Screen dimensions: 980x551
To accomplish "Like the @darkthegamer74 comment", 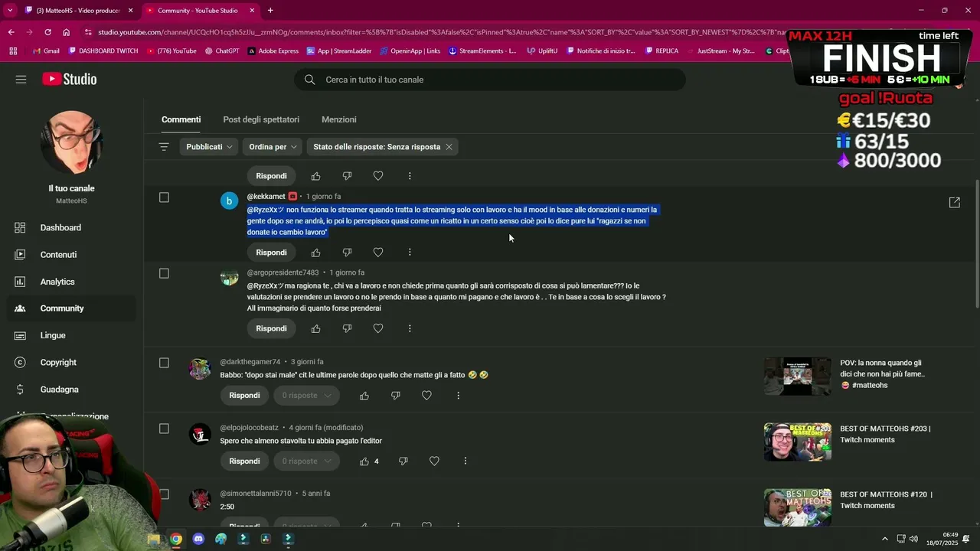I will click(x=364, y=396).
